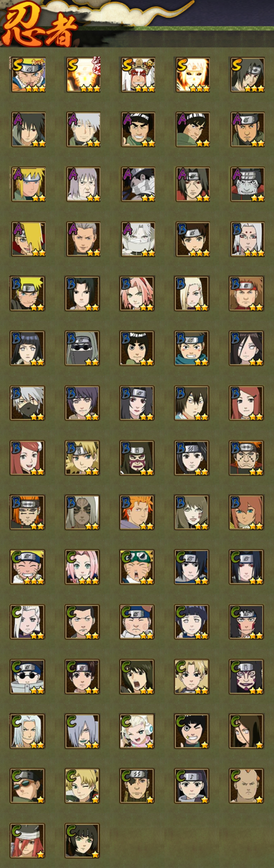Pick A-rank blond Minato portrait
Screen dimensions: 274x868
[28, 184]
